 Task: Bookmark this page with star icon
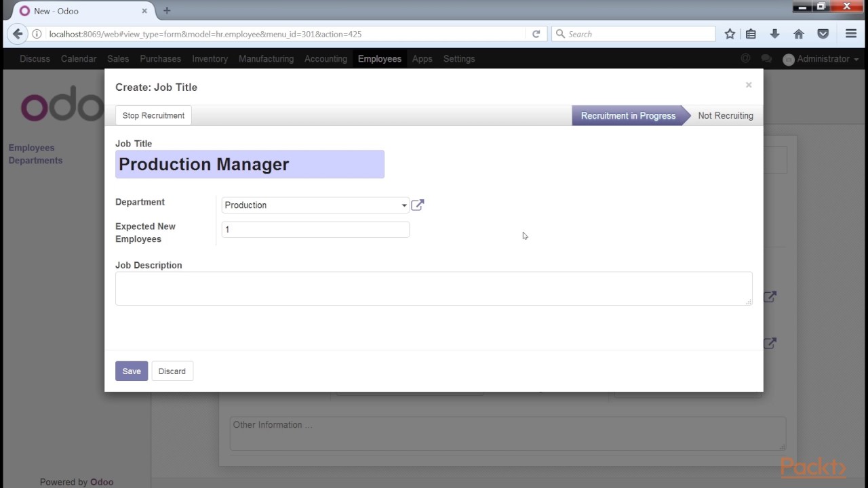(730, 34)
